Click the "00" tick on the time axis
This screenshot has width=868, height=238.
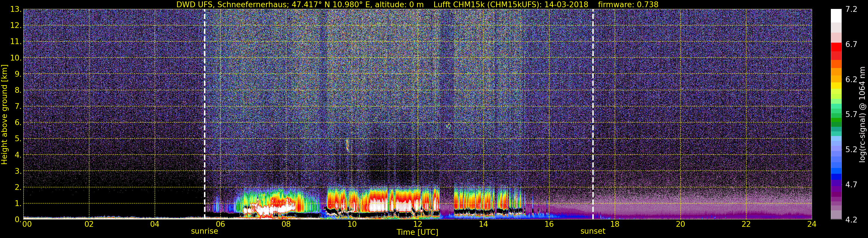click(x=27, y=224)
